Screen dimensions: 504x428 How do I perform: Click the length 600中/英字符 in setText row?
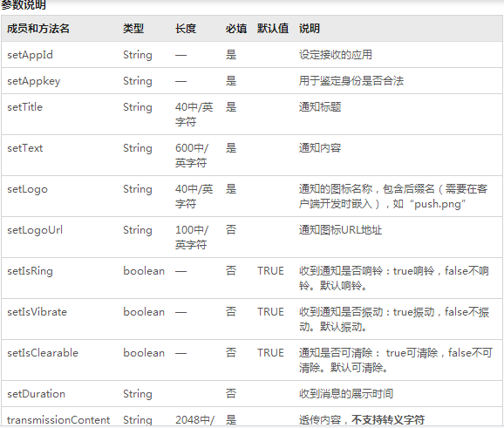[x=192, y=155]
